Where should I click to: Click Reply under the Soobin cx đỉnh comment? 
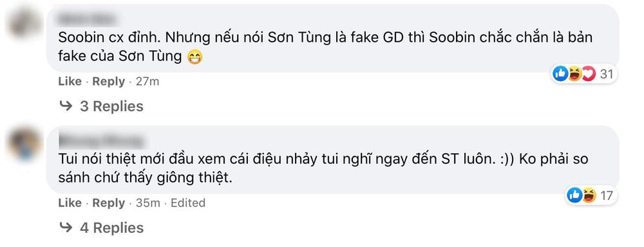coord(108,82)
